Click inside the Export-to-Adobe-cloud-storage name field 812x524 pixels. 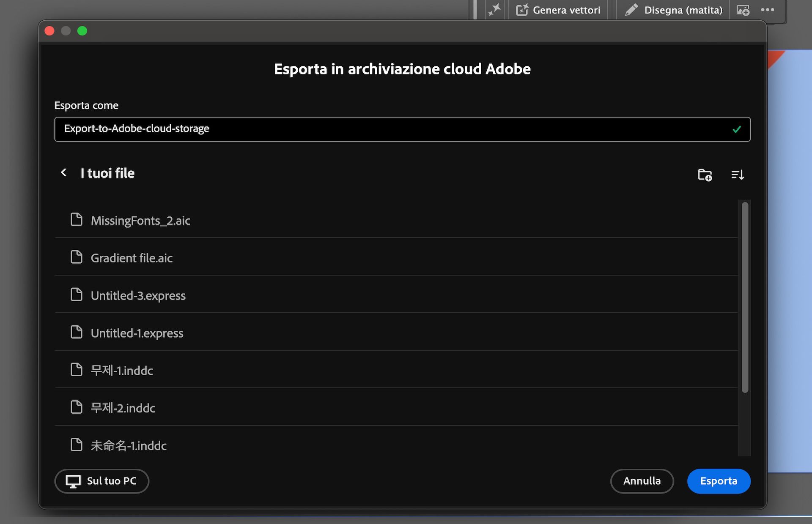[296, 129]
